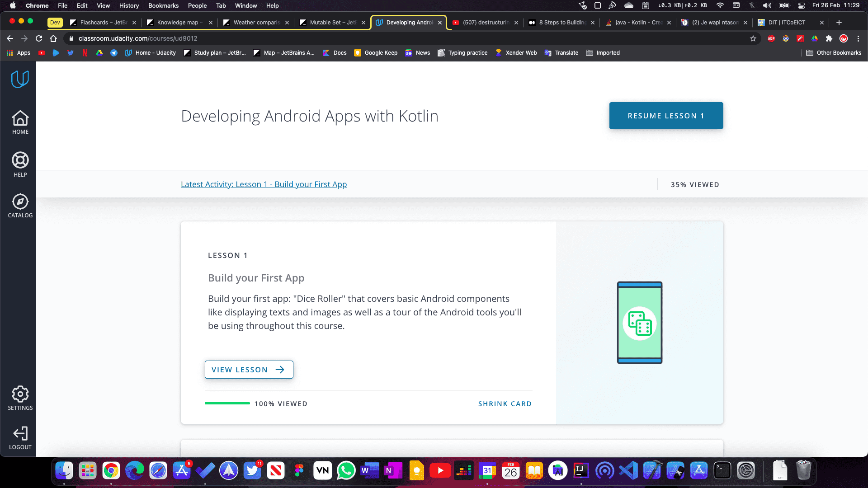Open WhatsApp from the dock

click(346, 471)
